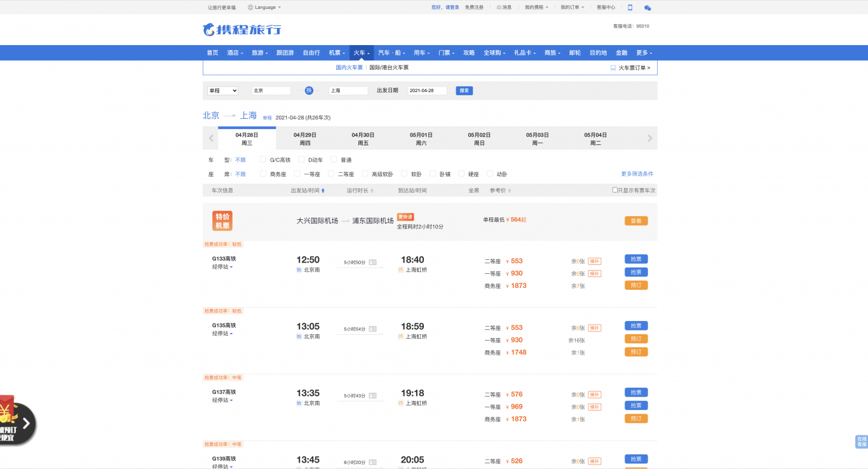This screenshot has width=868, height=469.
Task: Open 在线客服 floating widget
Action: pos(861,442)
